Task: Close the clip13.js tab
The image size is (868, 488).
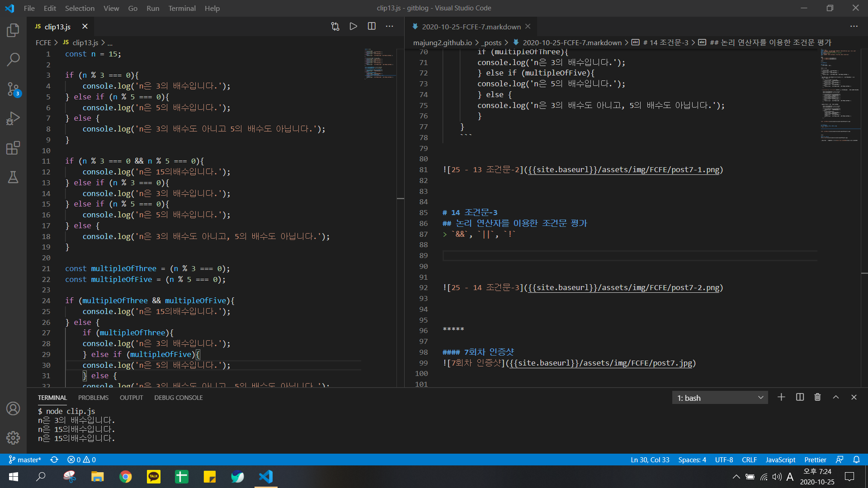Action: coord(85,27)
